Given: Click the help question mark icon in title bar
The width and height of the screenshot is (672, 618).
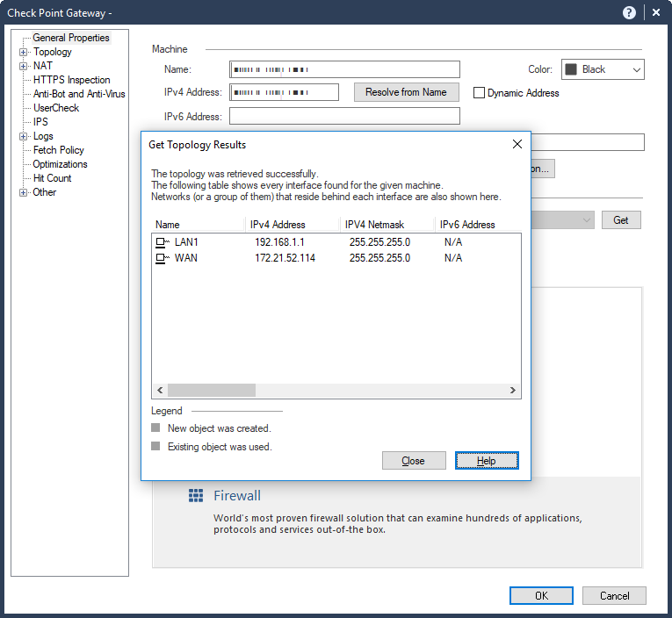Looking at the screenshot, I should click(629, 12).
